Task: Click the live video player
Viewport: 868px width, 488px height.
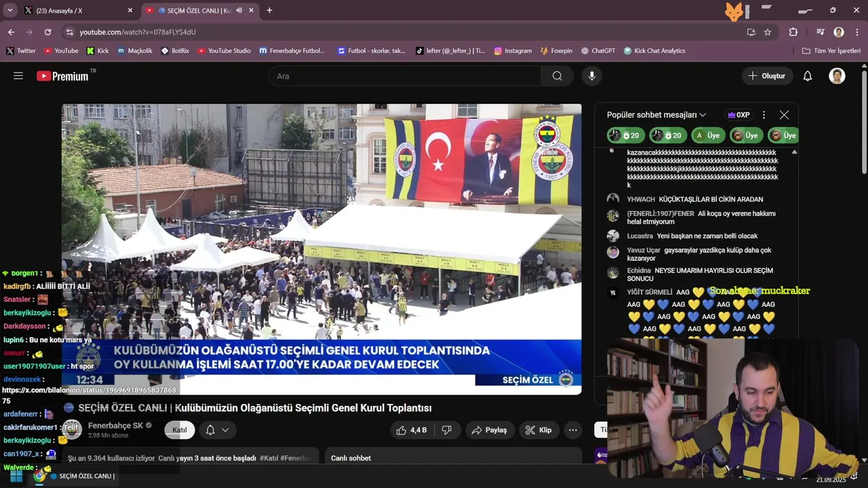Action: point(321,249)
